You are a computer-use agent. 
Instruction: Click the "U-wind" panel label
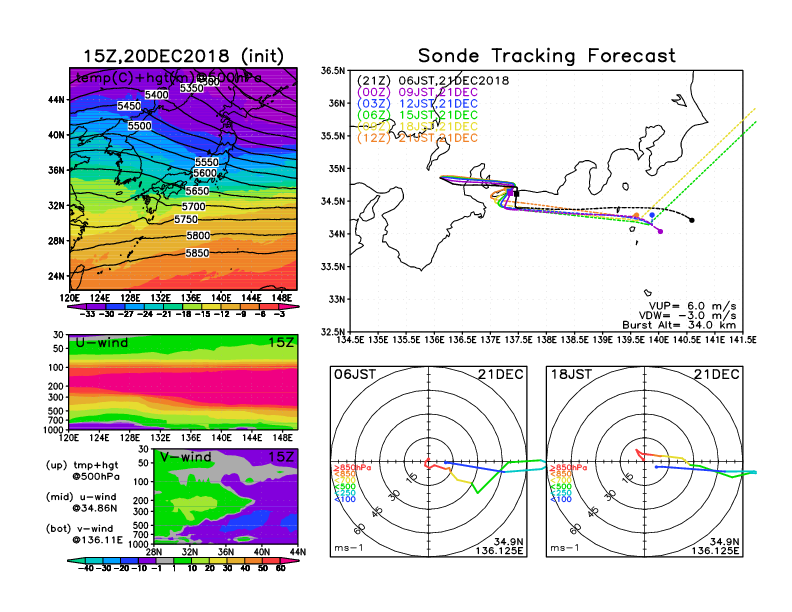(x=102, y=343)
